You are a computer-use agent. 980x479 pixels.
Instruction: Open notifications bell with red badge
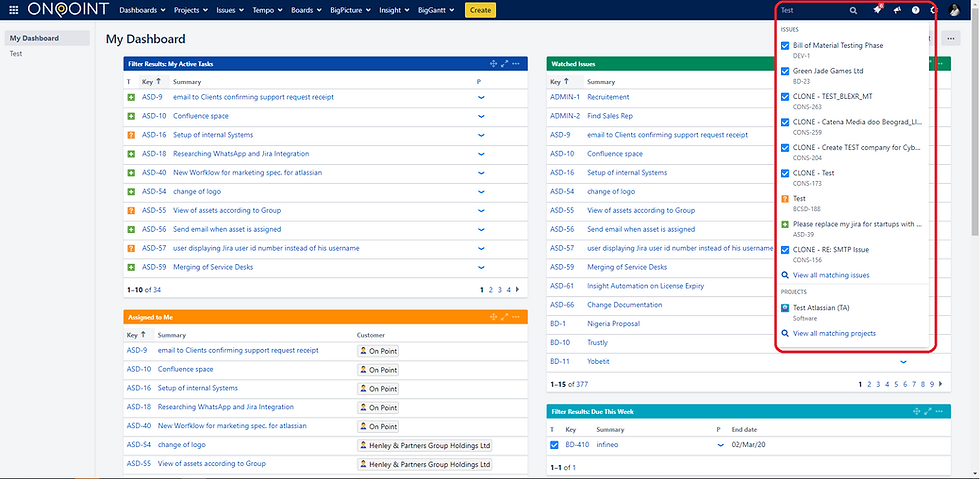(x=878, y=9)
